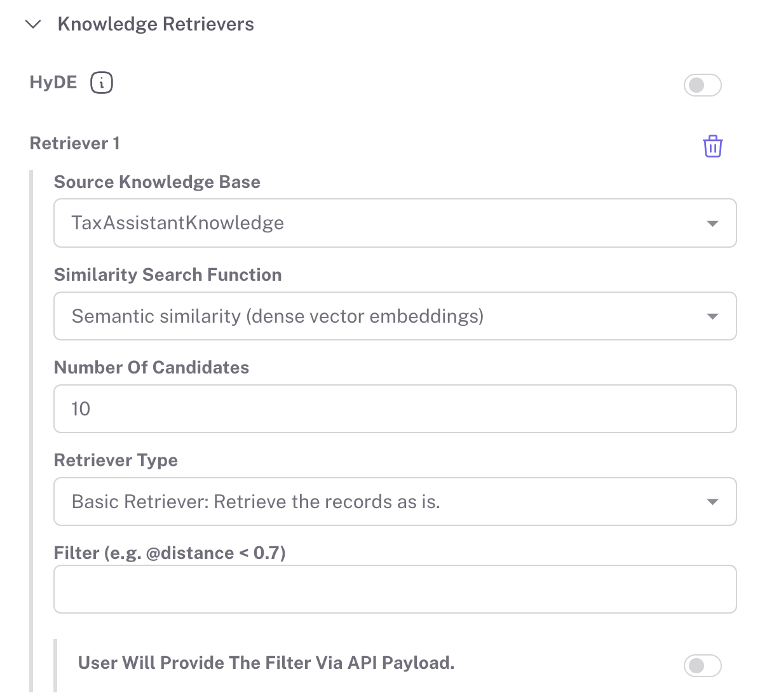
Task: Click the User Will Provide The Filter label
Action: pos(266,663)
